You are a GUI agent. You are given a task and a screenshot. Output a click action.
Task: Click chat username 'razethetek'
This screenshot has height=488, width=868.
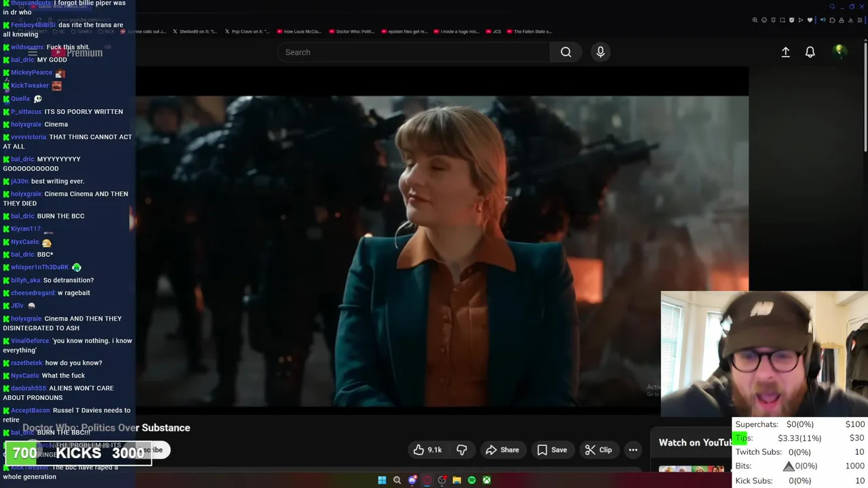(26, 363)
